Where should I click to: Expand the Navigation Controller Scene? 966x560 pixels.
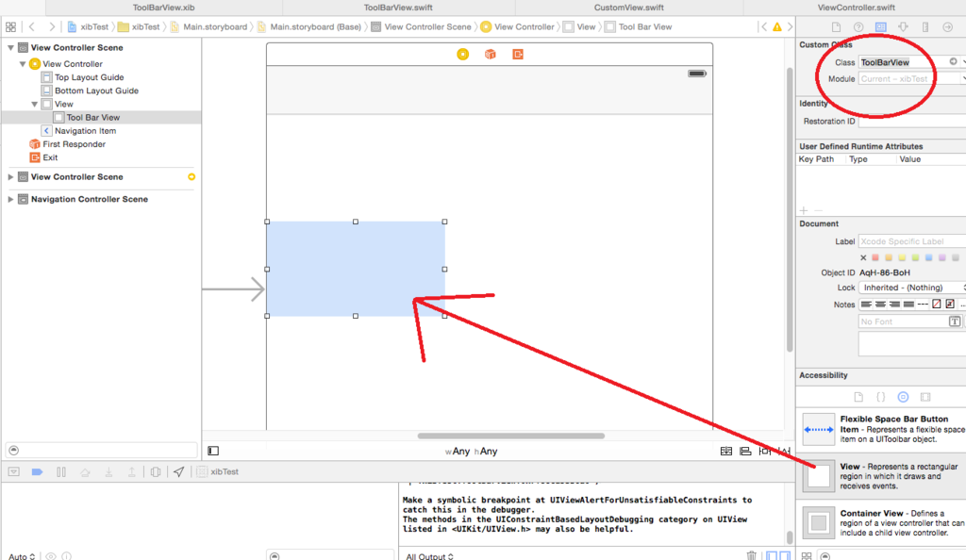pos(10,199)
